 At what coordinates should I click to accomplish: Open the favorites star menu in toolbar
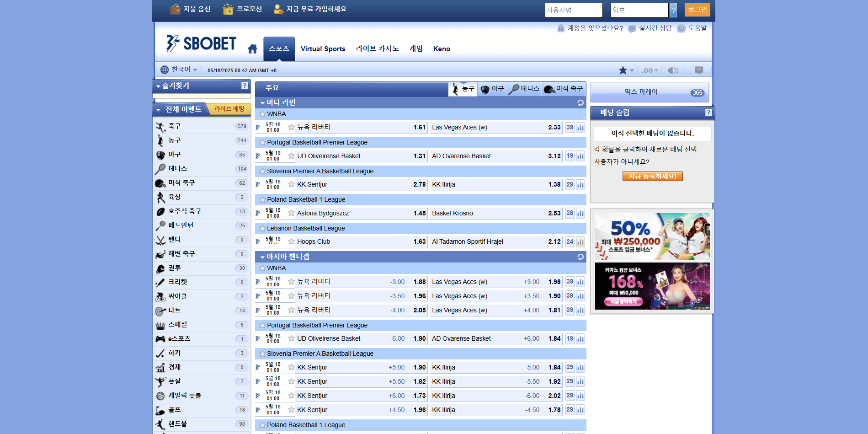(x=626, y=70)
